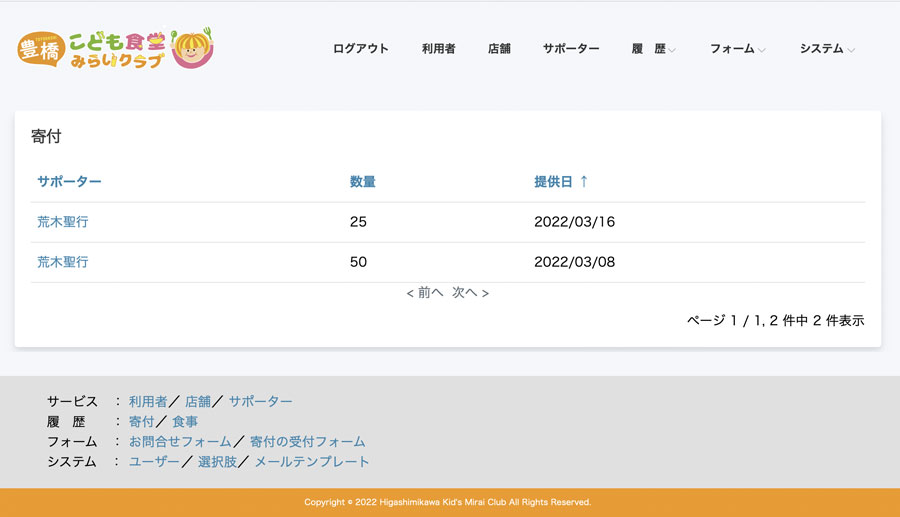Image resolution: width=900 pixels, height=517 pixels.
Task: Open メールテンプレート in the footer
Action: point(311,461)
